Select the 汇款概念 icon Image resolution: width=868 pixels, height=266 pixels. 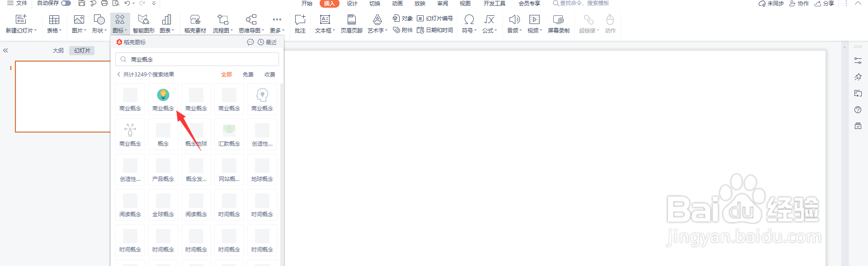click(x=229, y=134)
